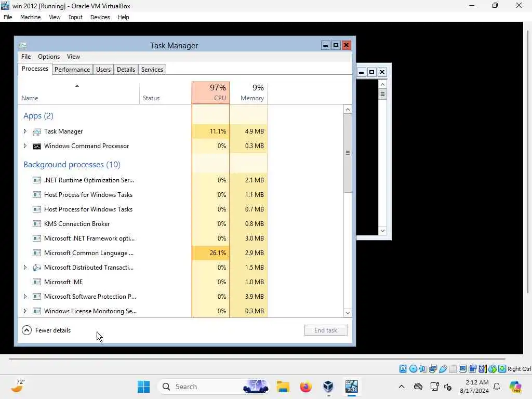Open the notifications bell icon

pyautogui.click(x=497, y=387)
